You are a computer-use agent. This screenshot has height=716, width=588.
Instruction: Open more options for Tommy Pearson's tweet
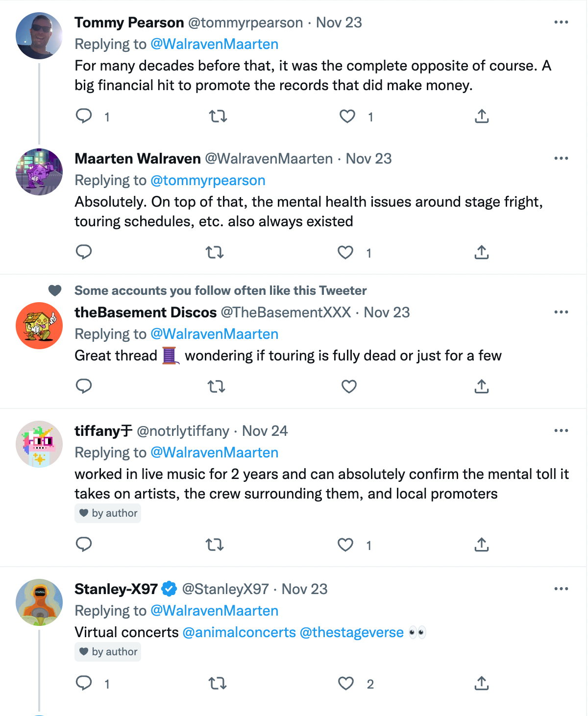pyautogui.click(x=561, y=22)
